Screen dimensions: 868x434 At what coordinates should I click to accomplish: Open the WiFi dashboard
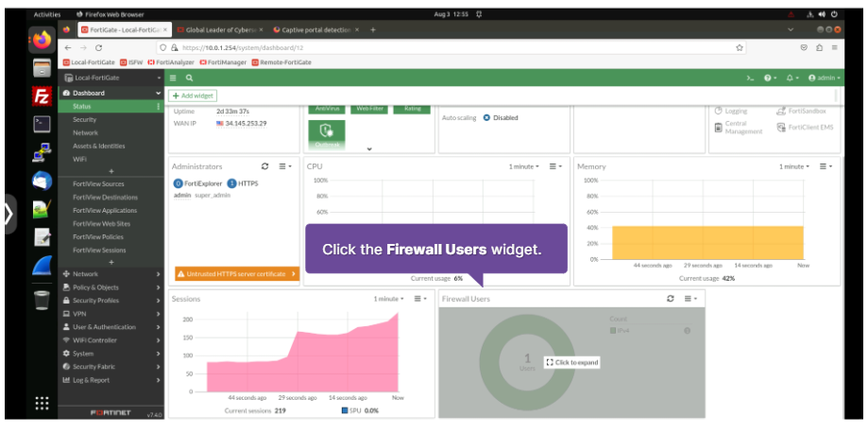coord(79,160)
